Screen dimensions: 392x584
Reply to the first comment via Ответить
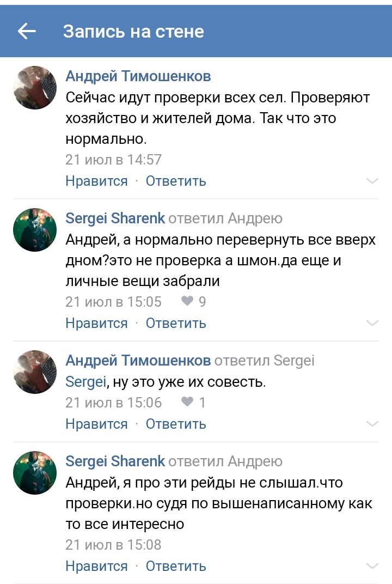[176, 181]
